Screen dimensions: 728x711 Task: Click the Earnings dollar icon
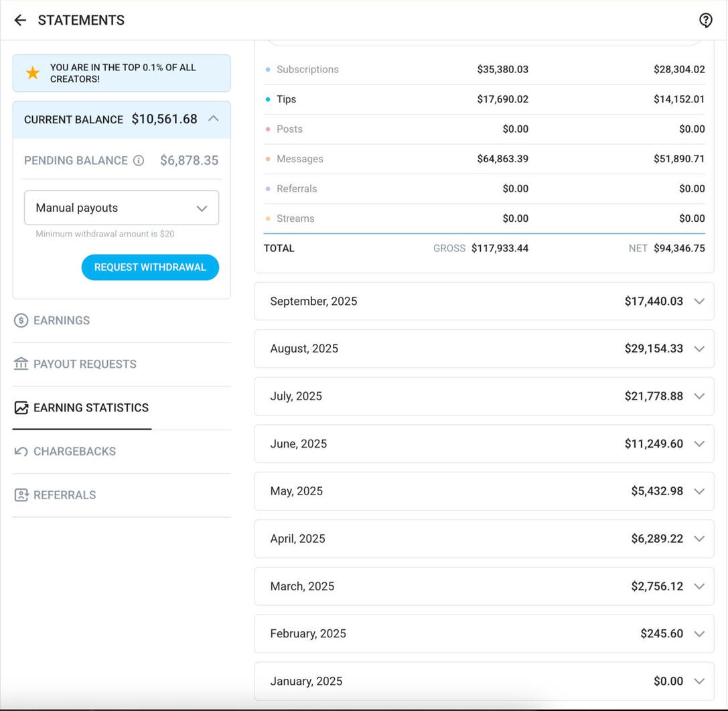click(21, 320)
